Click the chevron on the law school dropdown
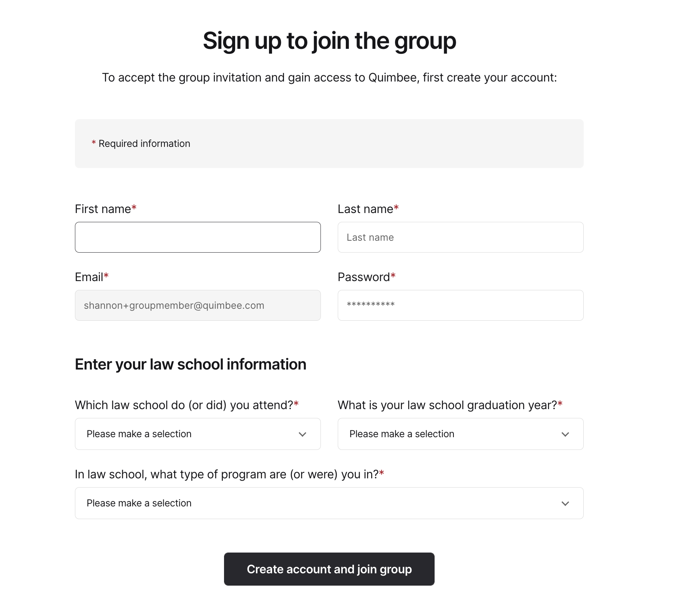 click(x=302, y=434)
